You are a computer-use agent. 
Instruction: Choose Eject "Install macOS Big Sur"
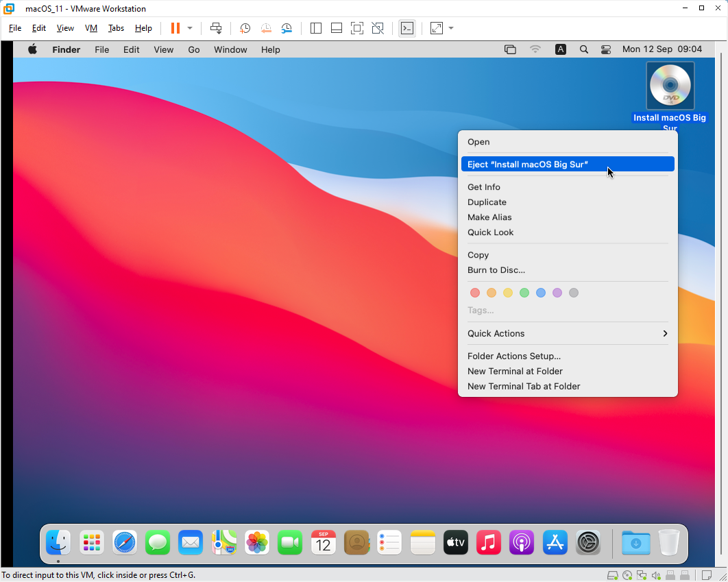coord(568,165)
